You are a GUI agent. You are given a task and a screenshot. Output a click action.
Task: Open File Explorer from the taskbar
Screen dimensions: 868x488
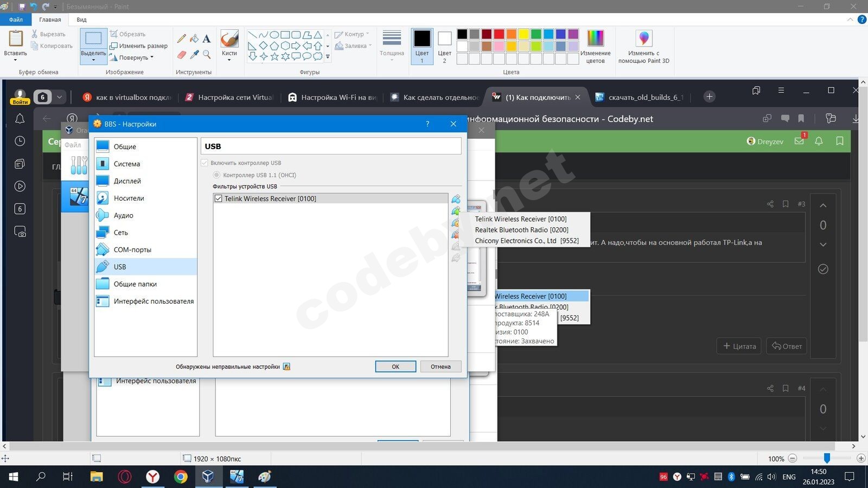96,477
